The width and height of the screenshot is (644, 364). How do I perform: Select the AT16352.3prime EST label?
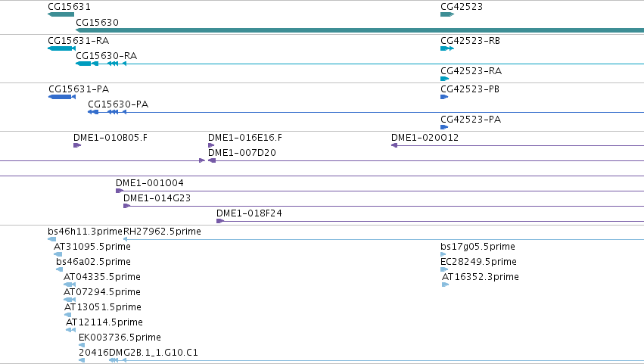tap(481, 277)
